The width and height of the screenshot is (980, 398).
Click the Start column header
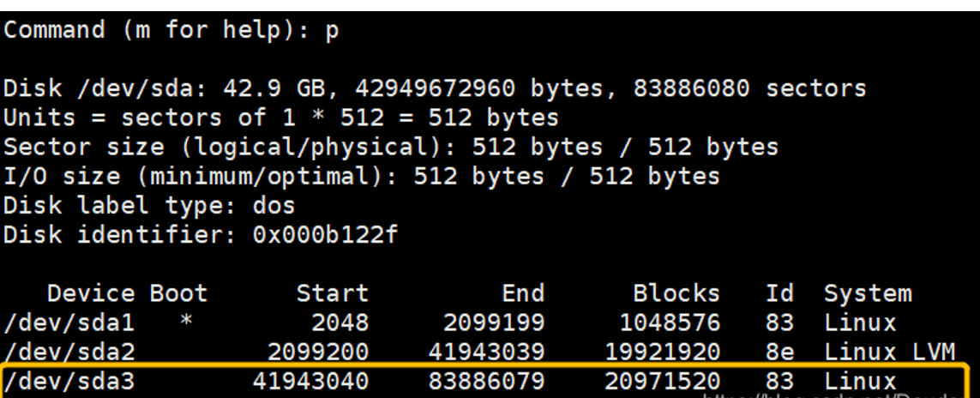(332, 293)
